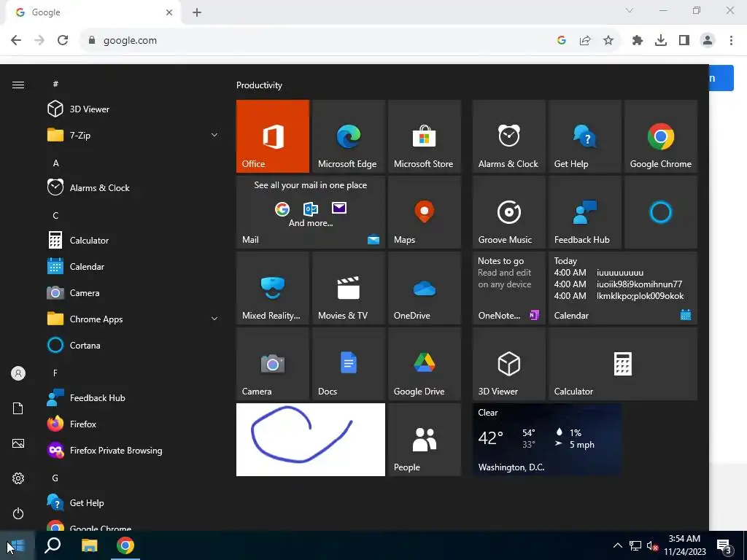The width and height of the screenshot is (747, 560).
Task: Open the Camera tile
Action: click(273, 364)
